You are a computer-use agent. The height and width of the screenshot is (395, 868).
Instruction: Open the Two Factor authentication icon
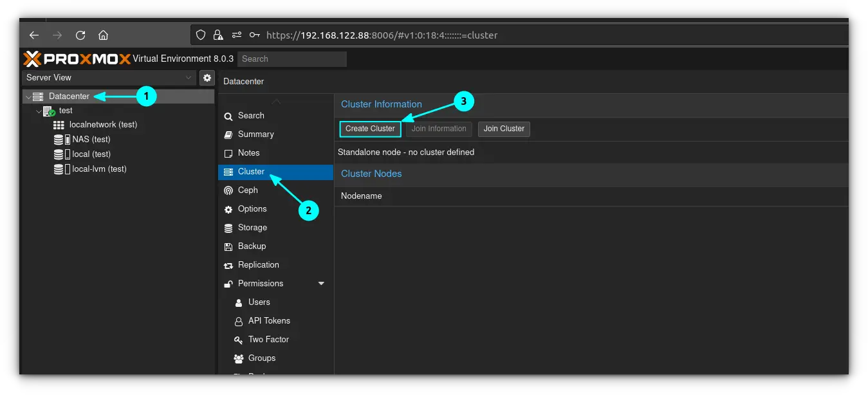coord(238,339)
